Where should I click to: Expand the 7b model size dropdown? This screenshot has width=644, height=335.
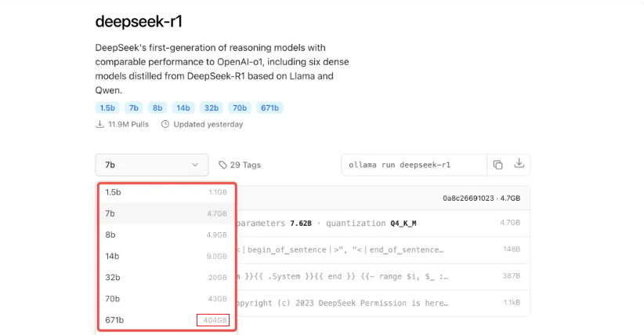coord(151,165)
